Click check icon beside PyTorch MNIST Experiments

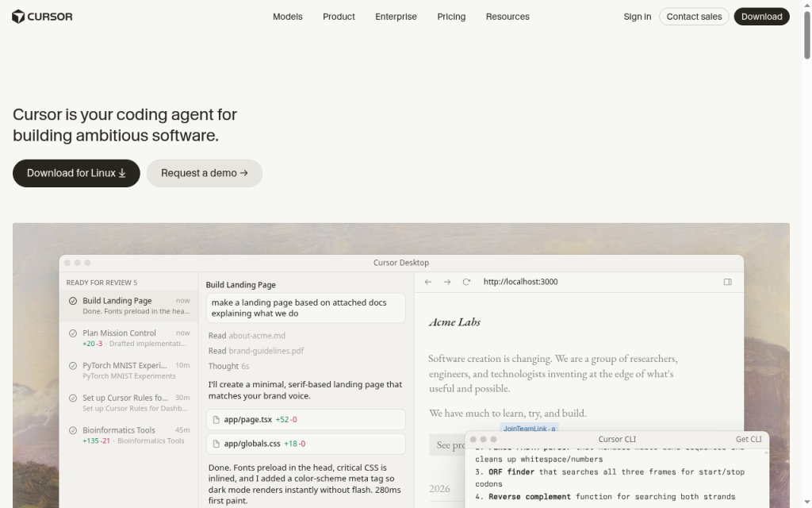(x=73, y=365)
